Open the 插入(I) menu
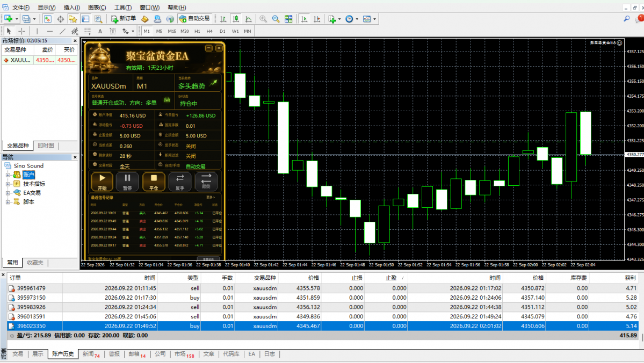 point(71,8)
